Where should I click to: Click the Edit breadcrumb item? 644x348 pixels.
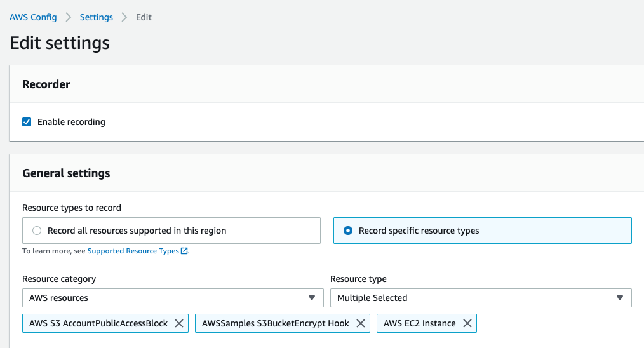[144, 17]
